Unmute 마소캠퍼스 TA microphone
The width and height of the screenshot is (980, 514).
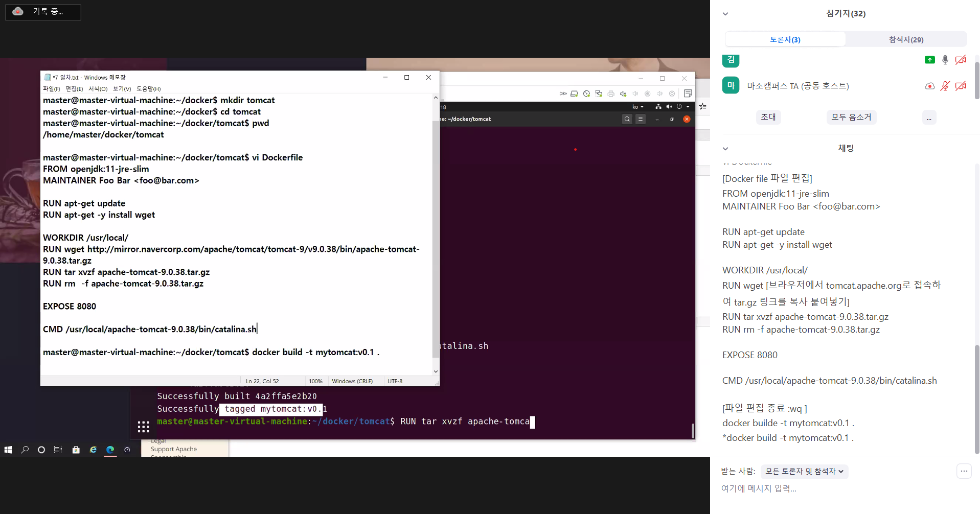pyautogui.click(x=945, y=86)
